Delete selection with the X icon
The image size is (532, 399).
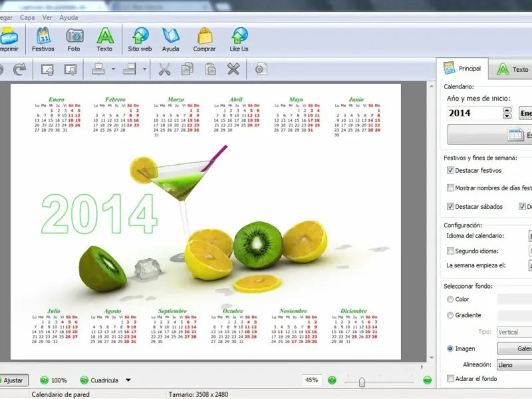tap(233, 69)
